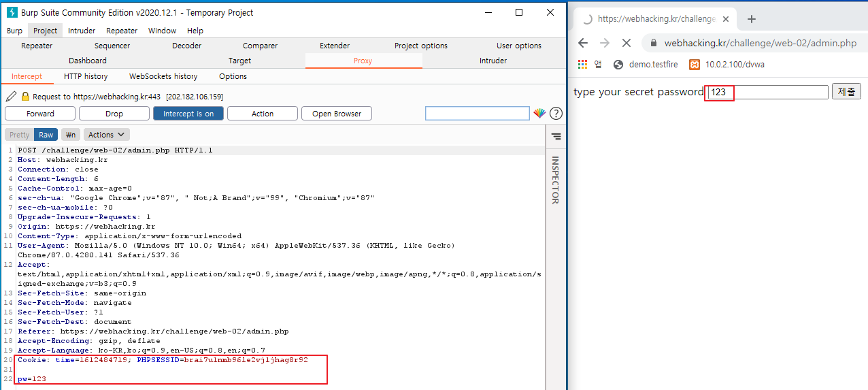Image resolution: width=868 pixels, height=390 pixels.
Task: Click the POST /challenge/web-02/admin.php line
Action: click(115, 150)
